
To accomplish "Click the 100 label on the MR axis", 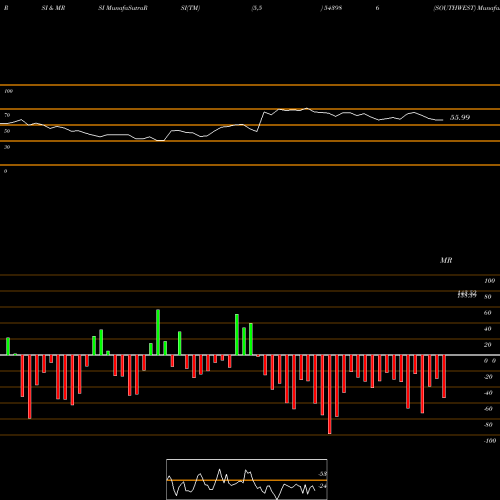I will [x=489, y=281].
